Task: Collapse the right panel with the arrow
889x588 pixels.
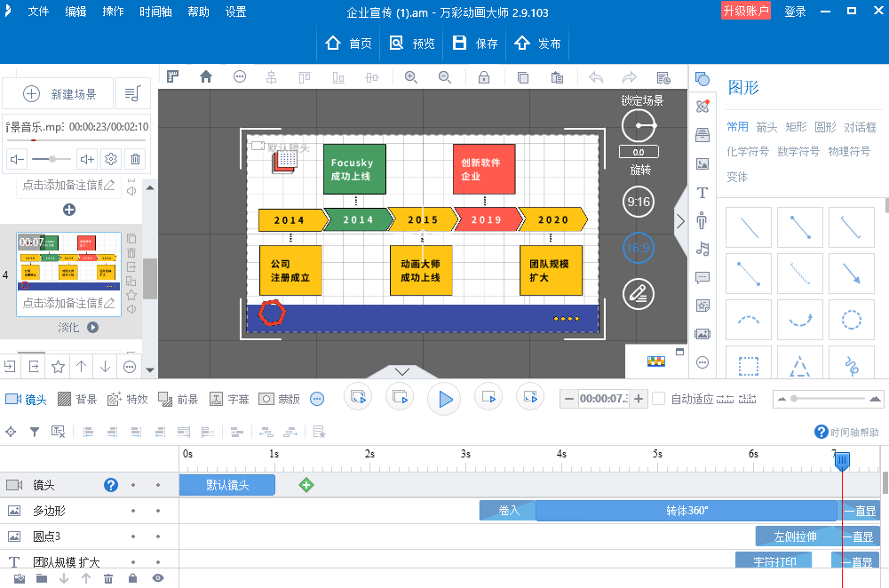Action: (x=680, y=221)
